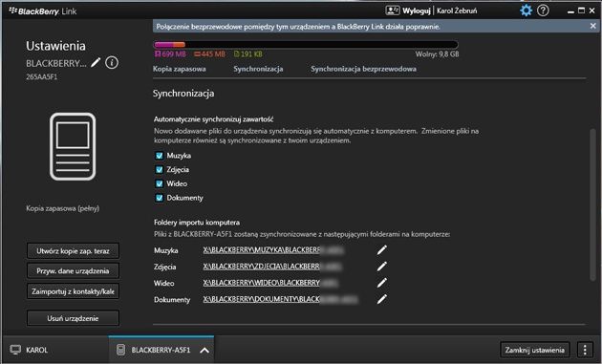Click Przyw. dane urządzenia button
The image size is (602, 364).
(73, 271)
